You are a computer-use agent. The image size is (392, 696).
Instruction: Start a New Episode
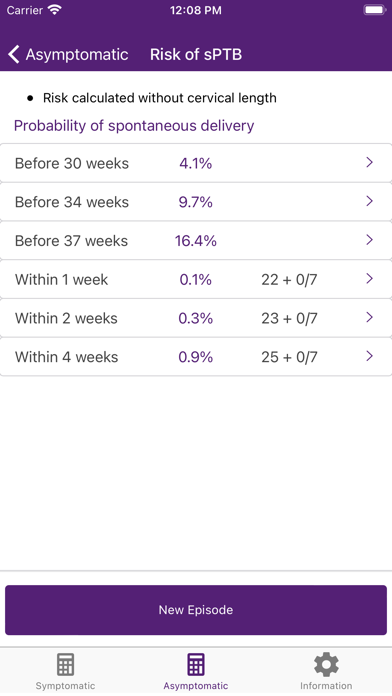196,610
